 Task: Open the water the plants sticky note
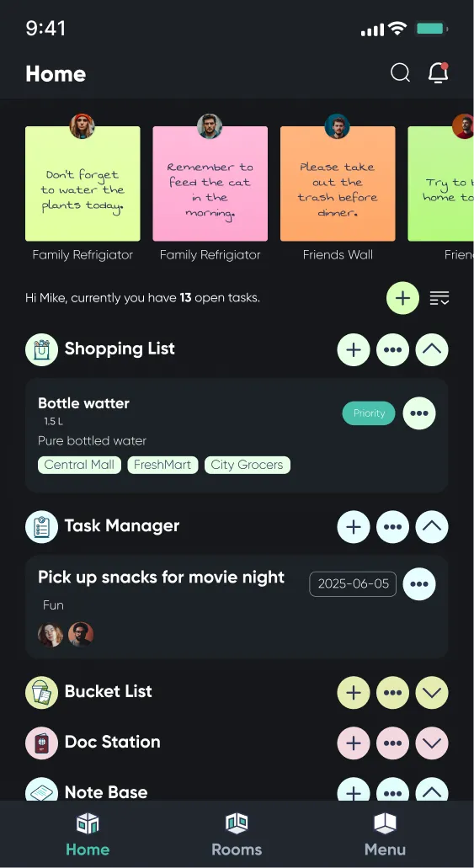coord(83,184)
